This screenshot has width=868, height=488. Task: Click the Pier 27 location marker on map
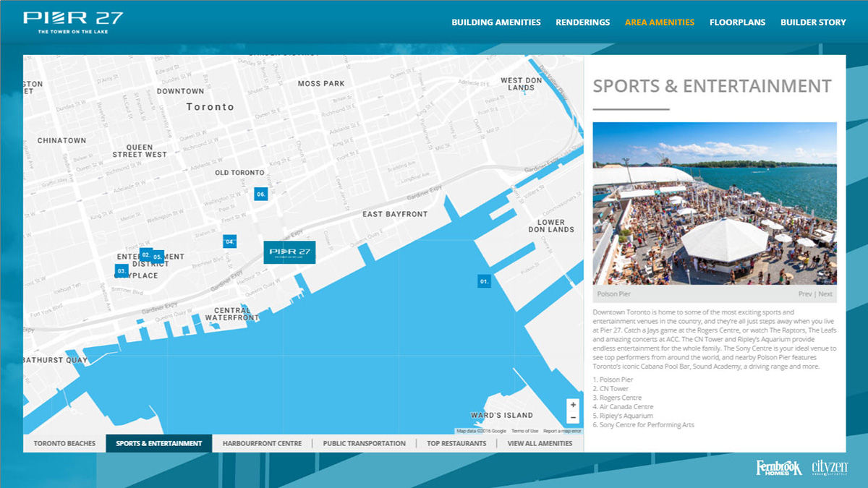point(289,252)
